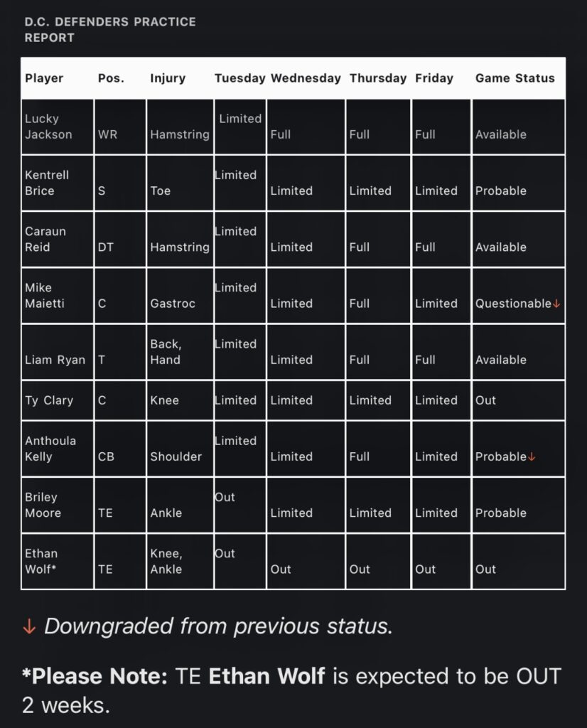587x728 pixels.
Task: Select the Game Status column header
Action: click(515, 79)
